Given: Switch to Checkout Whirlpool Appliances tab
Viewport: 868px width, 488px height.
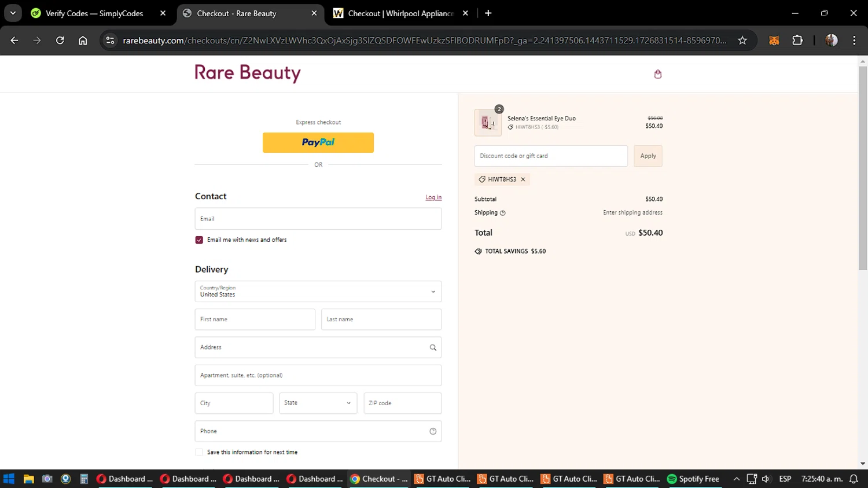Looking at the screenshot, I should (400, 13).
